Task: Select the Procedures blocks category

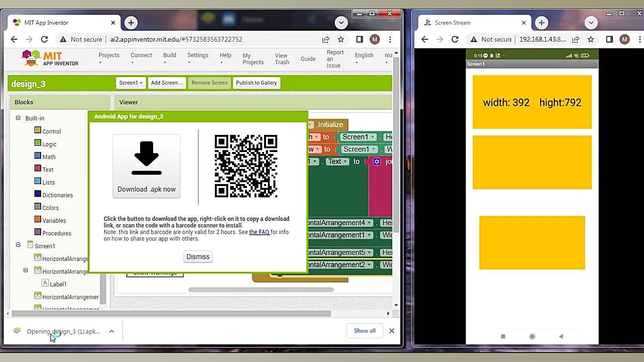Action: click(53, 233)
